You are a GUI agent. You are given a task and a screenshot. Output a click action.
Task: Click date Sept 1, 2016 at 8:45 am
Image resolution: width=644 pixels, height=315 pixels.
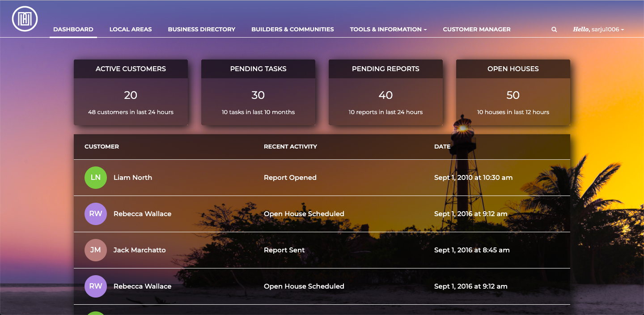point(472,250)
